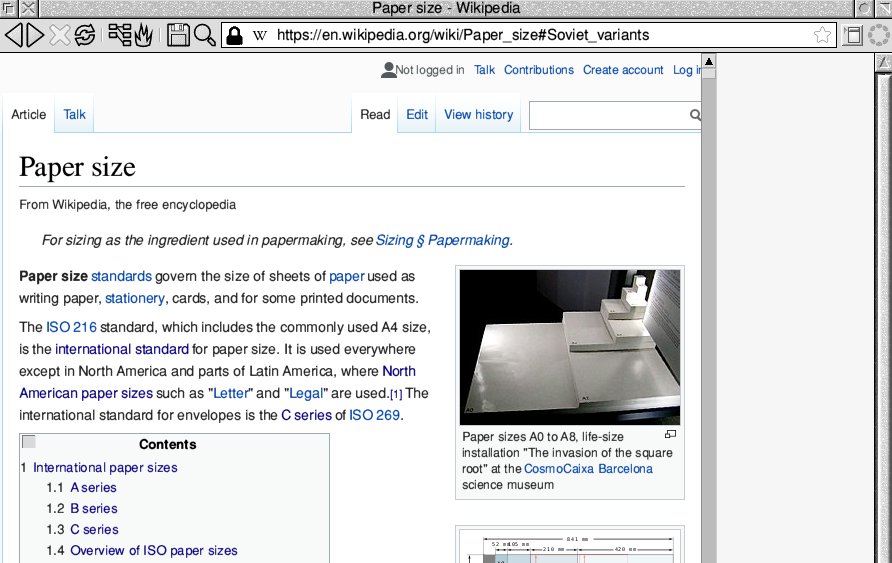Screen dimensions: 892x563
Task: Jump to Overview of ISO paper sizes
Action: click(x=154, y=550)
